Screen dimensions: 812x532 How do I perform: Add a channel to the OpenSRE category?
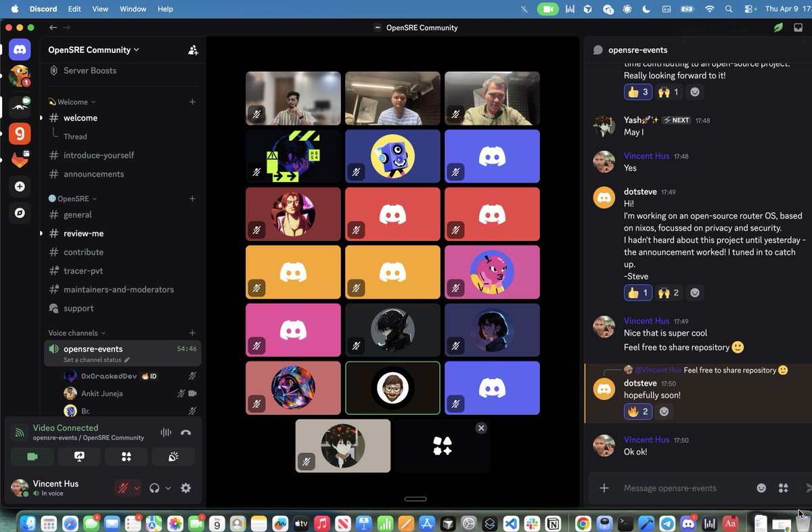click(192, 198)
